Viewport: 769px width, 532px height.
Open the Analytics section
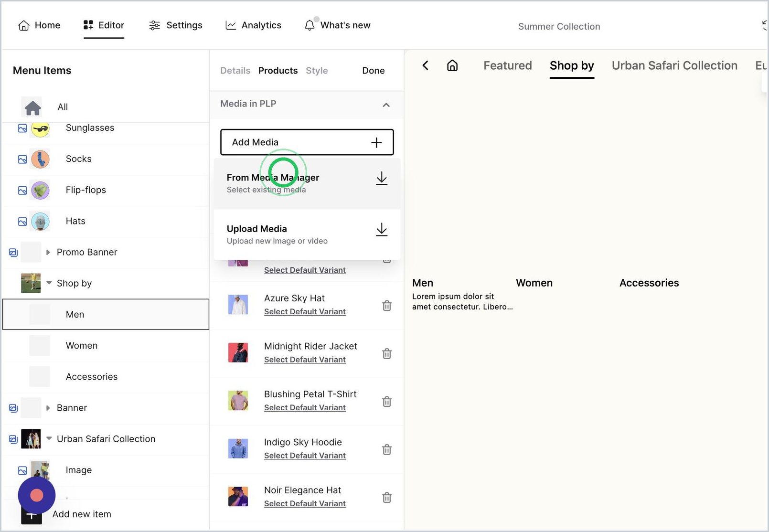(x=253, y=25)
